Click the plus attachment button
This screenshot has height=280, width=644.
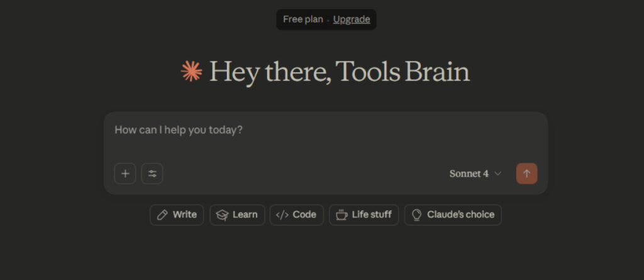pos(125,174)
